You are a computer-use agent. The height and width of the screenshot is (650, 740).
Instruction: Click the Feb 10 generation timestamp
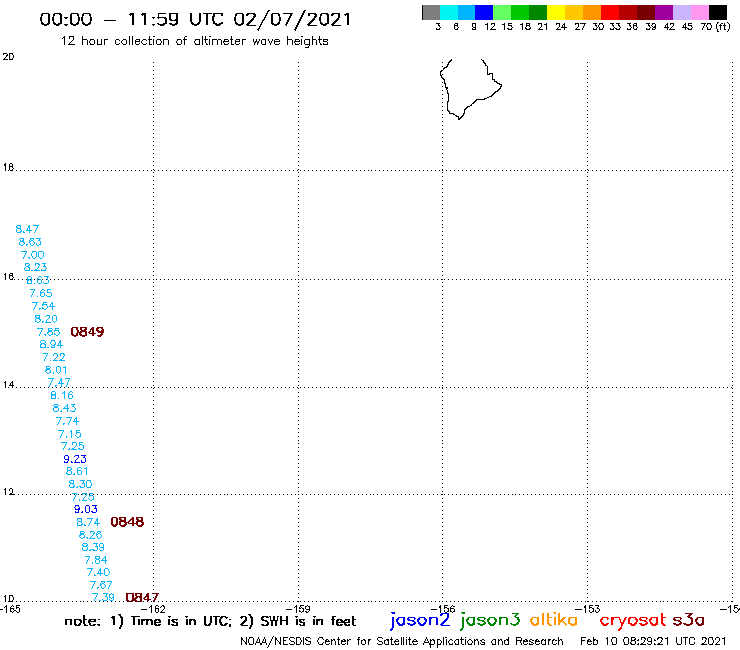pyautogui.click(x=653, y=641)
